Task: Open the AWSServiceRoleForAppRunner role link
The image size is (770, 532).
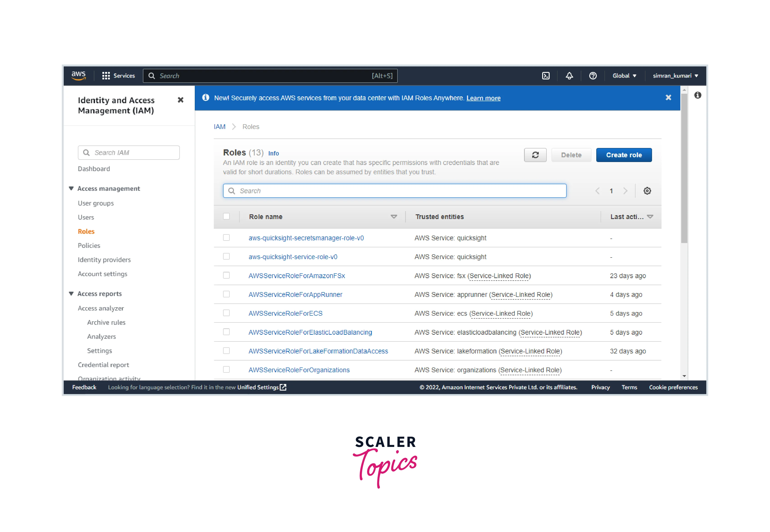Action: pos(295,294)
